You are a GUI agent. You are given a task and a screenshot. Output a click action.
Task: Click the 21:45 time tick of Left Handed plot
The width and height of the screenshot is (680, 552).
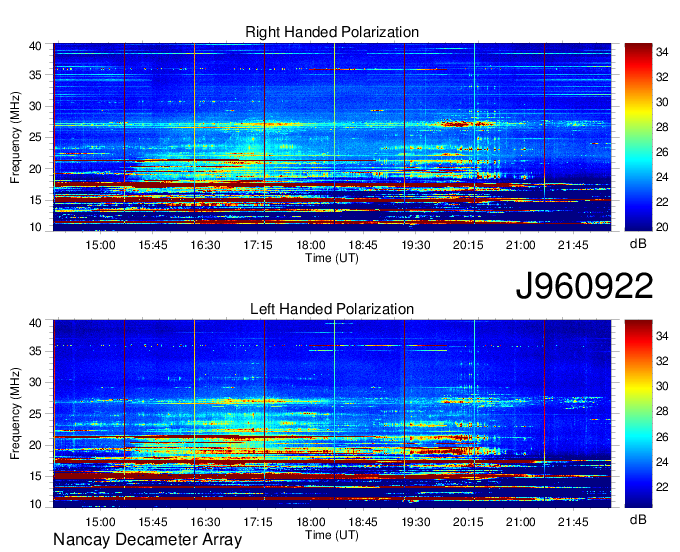(x=573, y=522)
